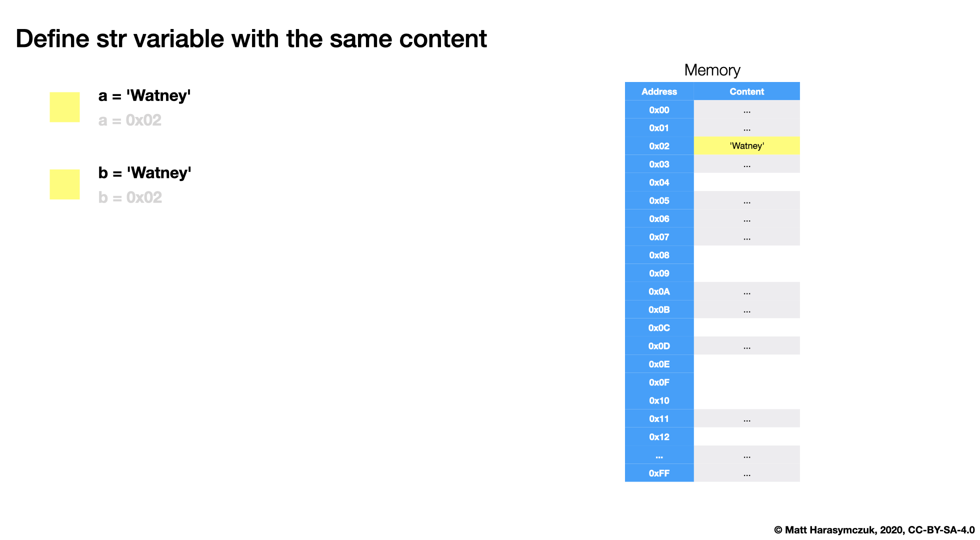Select the 0x00 address cell
This screenshot has height=540, width=980.
click(x=659, y=110)
